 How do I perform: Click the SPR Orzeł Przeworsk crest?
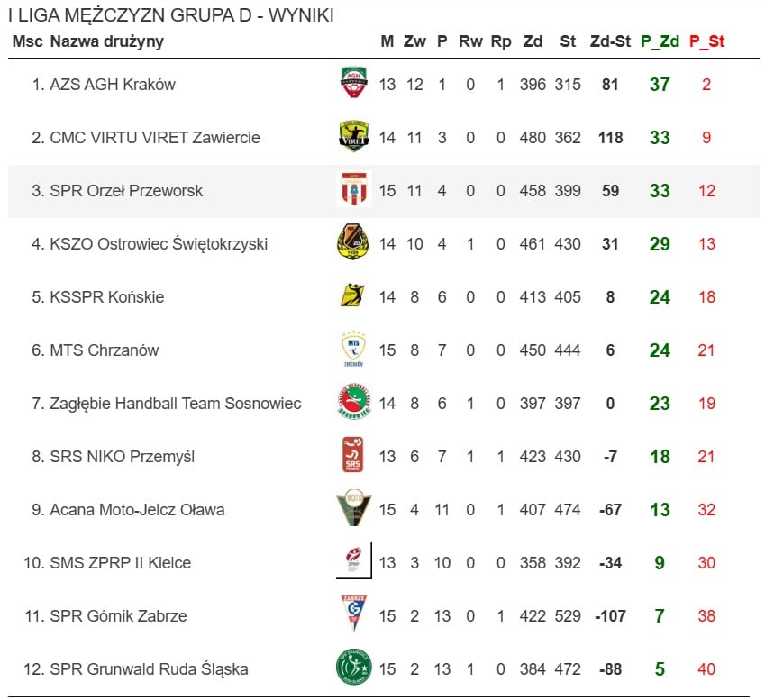coord(353,190)
